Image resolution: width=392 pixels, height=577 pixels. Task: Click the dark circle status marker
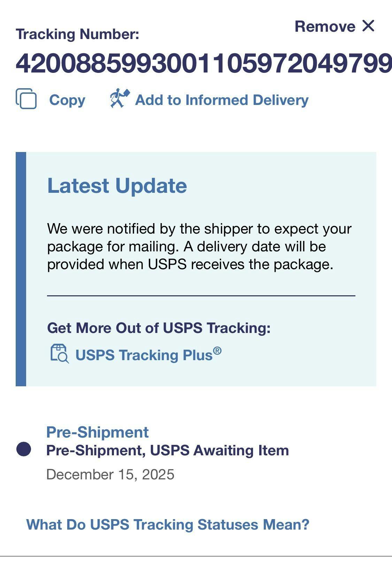[24, 449]
